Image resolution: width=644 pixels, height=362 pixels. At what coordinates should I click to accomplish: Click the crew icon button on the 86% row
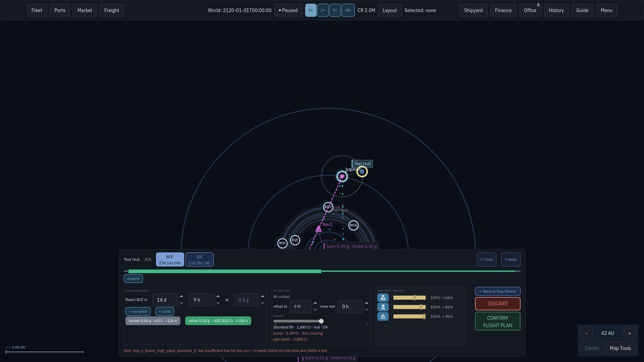[x=383, y=307]
